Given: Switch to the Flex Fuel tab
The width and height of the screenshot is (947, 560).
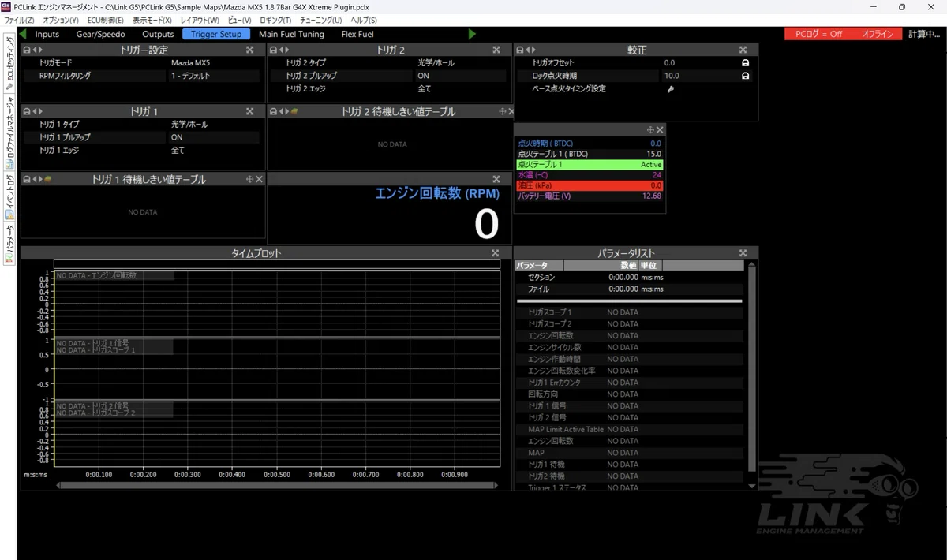Looking at the screenshot, I should point(357,34).
